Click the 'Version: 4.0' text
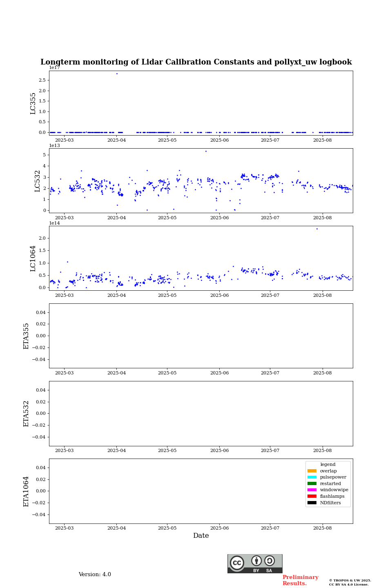392x588 pixels. pyautogui.click(x=95, y=575)
